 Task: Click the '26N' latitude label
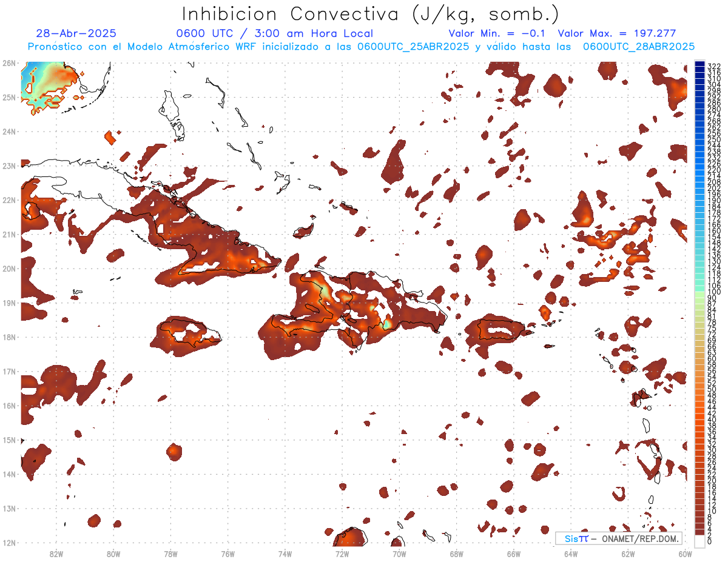pos(8,63)
